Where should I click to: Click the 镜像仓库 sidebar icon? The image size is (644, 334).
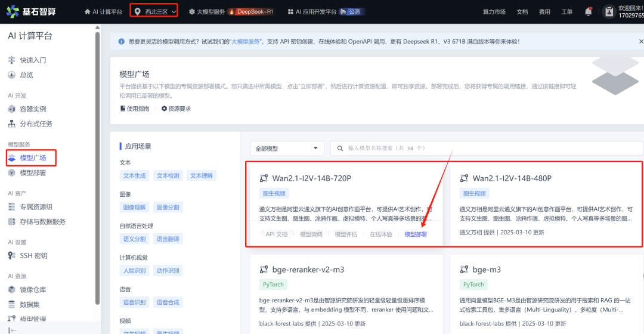pos(11,290)
